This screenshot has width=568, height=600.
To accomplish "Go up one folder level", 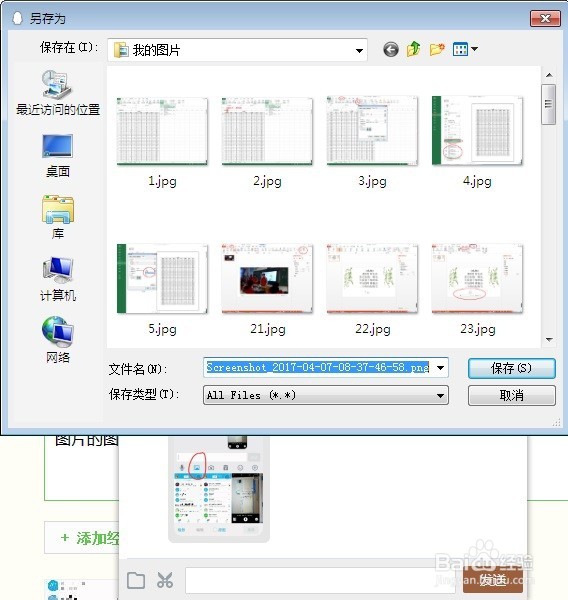I will (413, 49).
